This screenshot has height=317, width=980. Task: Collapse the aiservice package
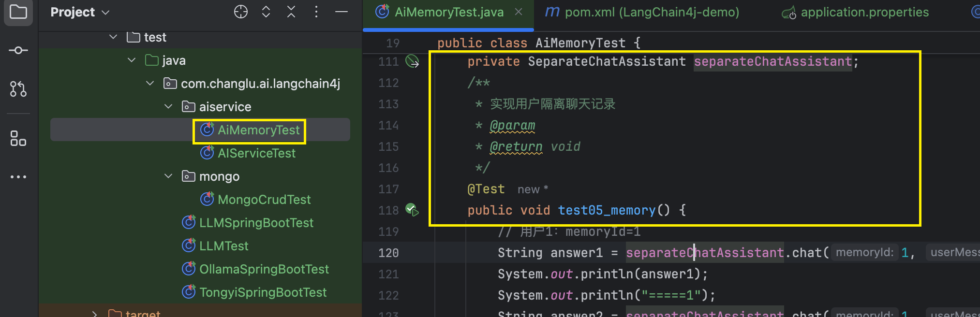168,106
